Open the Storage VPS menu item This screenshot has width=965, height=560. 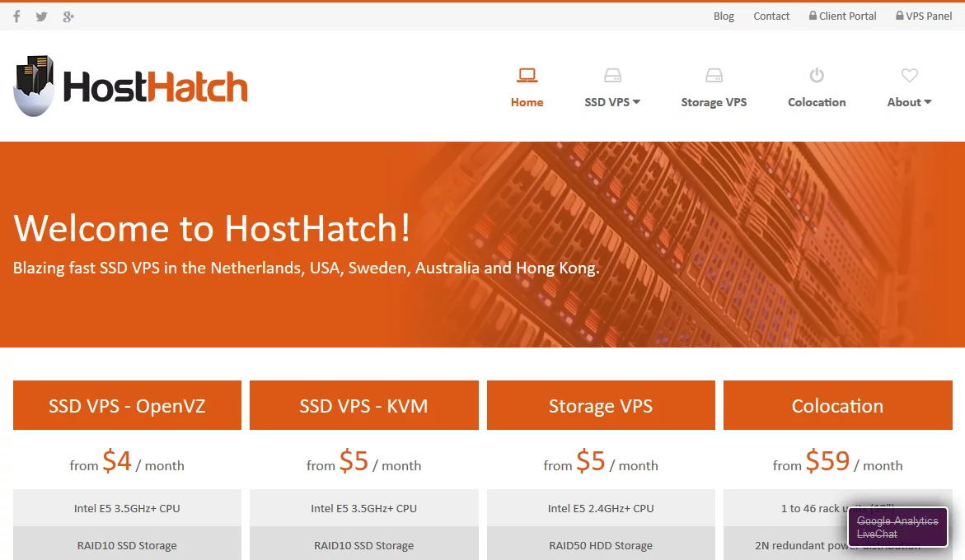[714, 102]
